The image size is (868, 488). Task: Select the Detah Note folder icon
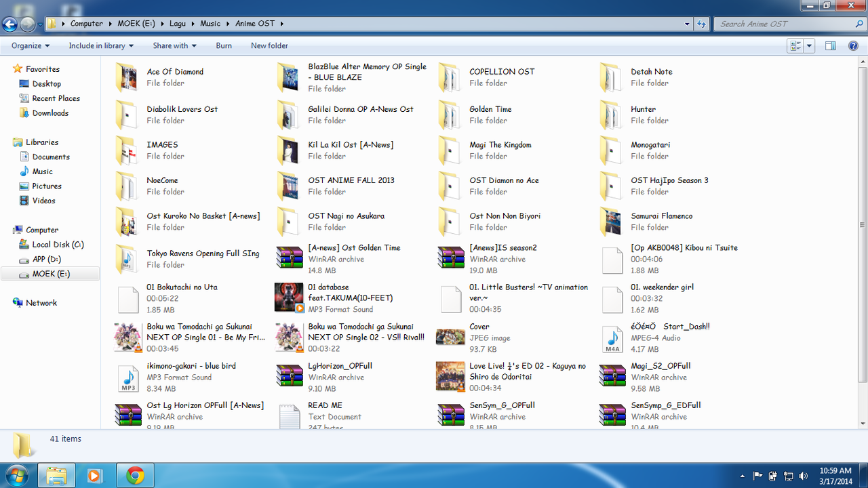(x=612, y=77)
